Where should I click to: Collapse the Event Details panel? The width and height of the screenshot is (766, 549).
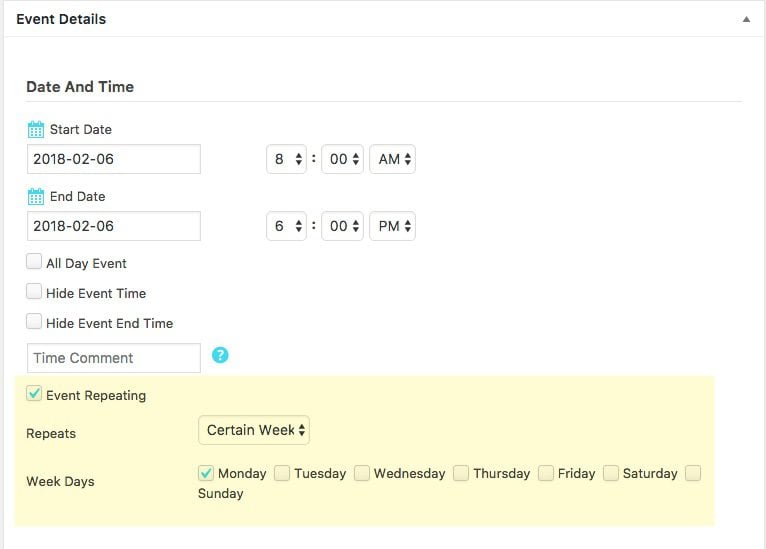(x=745, y=19)
